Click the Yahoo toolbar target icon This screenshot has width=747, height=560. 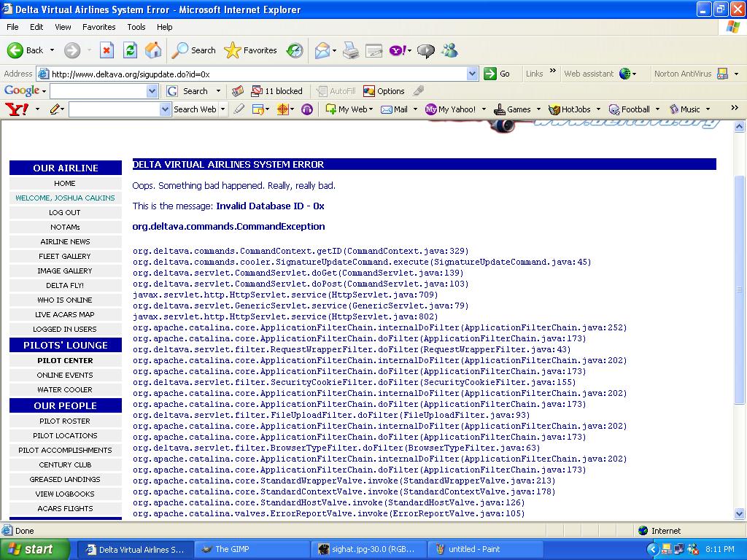click(283, 109)
